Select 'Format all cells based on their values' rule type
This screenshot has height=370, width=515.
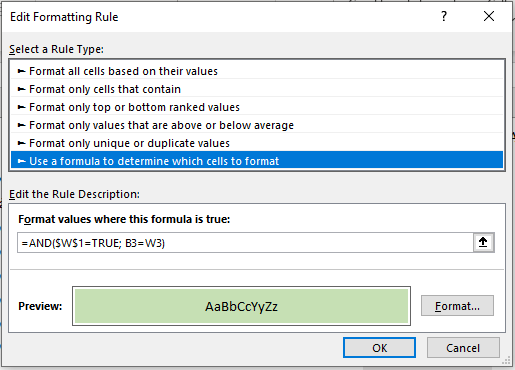257,71
